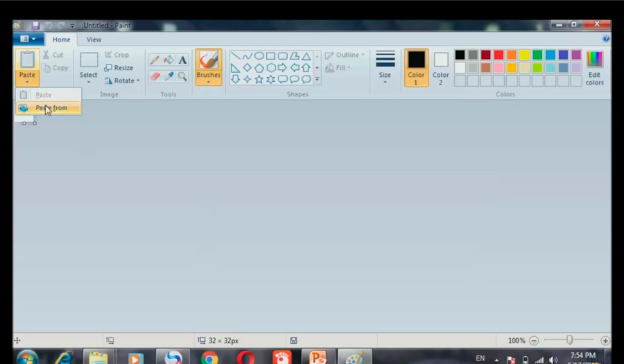624x364 pixels.
Task: Switch to the Home tab
Action: tap(61, 40)
